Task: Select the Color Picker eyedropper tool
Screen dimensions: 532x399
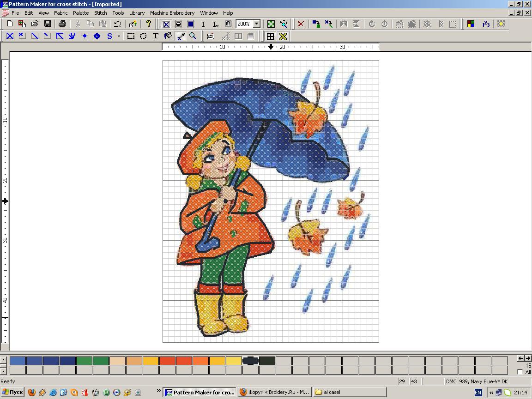Action: pyautogui.click(x=181, y=36)
